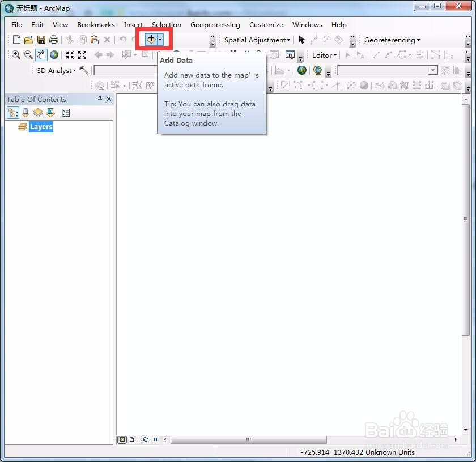The height and width of the screenshot is (462, 476).
Task: Print the map
Action: click(54, 40)
